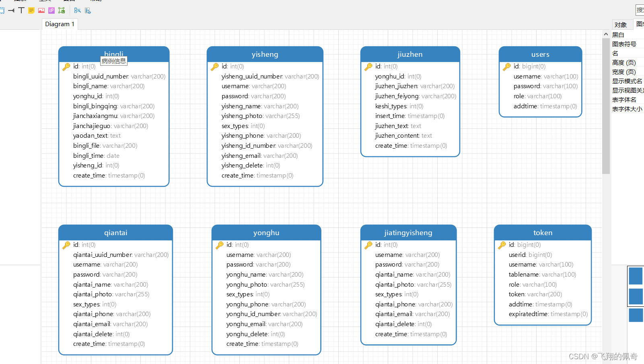Select the purple shape tool
This screenshot has height=364, width=644.
(51, 10)
